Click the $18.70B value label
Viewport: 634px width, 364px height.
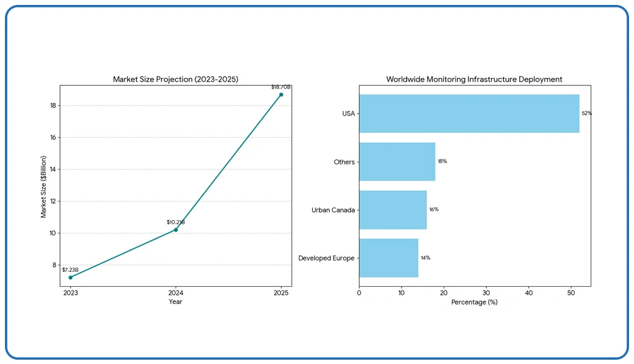[281, 87]
